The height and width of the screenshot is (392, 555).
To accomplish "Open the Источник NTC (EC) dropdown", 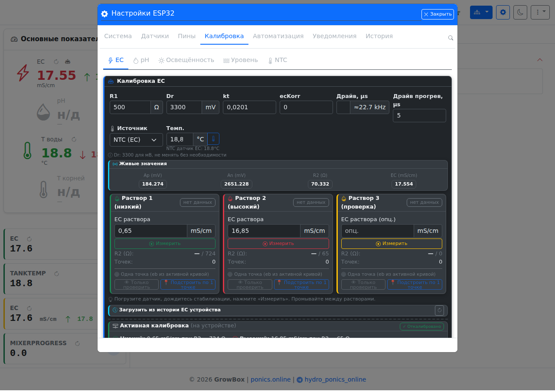I will click(136, 140).
